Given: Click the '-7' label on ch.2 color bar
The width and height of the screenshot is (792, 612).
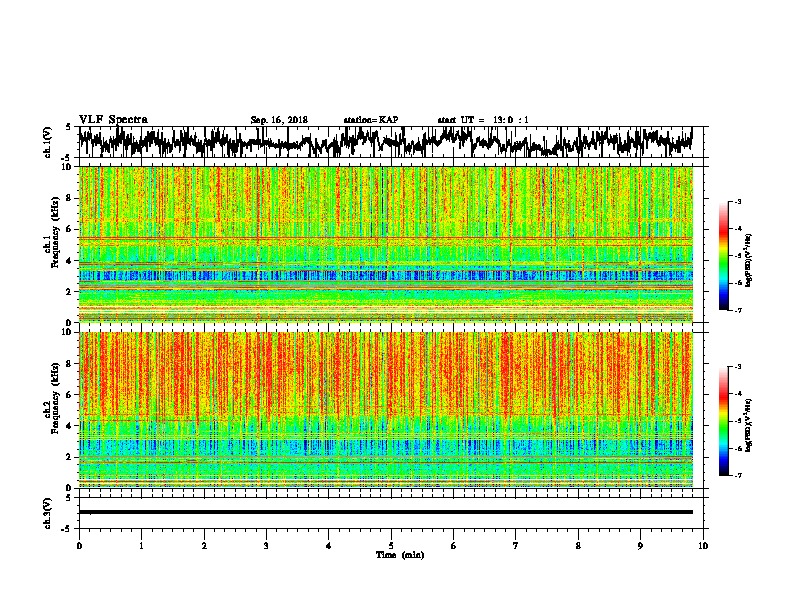Looking at the screenshot, I should 738,476.
